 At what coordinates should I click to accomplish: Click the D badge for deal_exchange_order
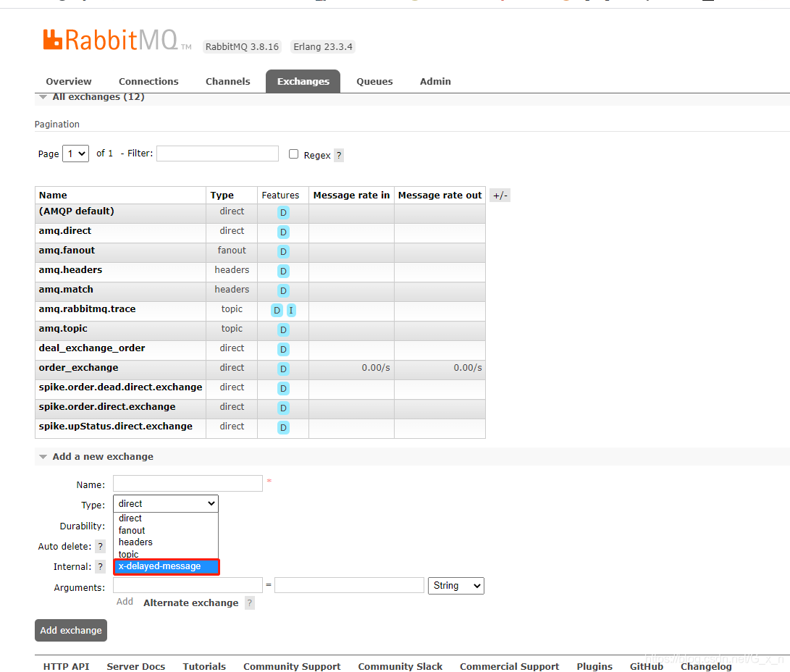pos(283,350)
